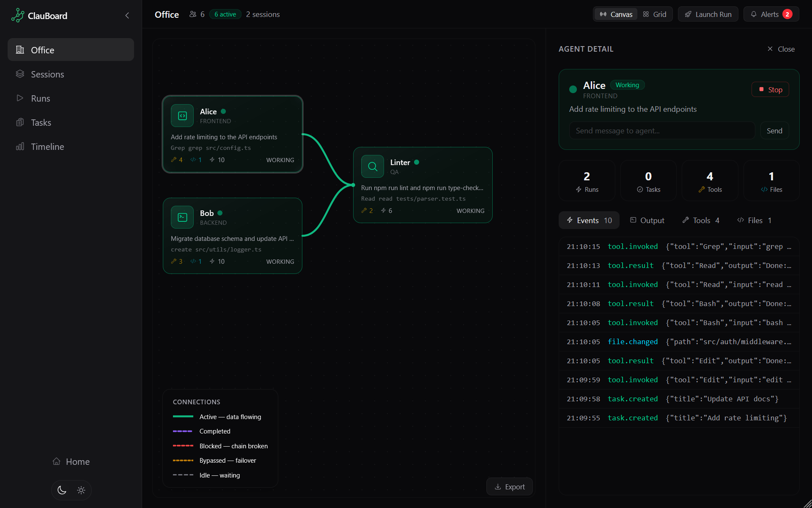Switch to the Output tab
Image resolution: width=812 pixels, height=508 pixels.
(647, 220)
